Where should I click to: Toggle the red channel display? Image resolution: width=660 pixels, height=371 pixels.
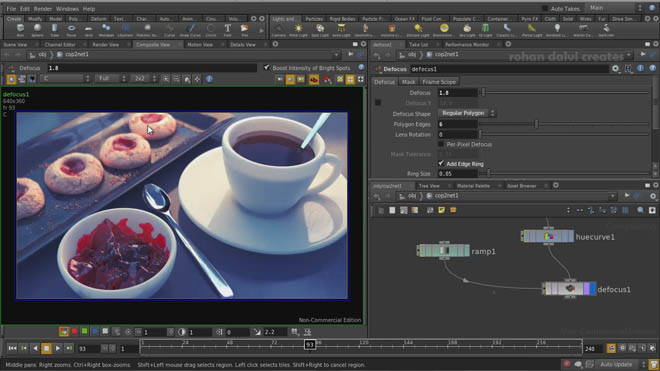[74, 331]
